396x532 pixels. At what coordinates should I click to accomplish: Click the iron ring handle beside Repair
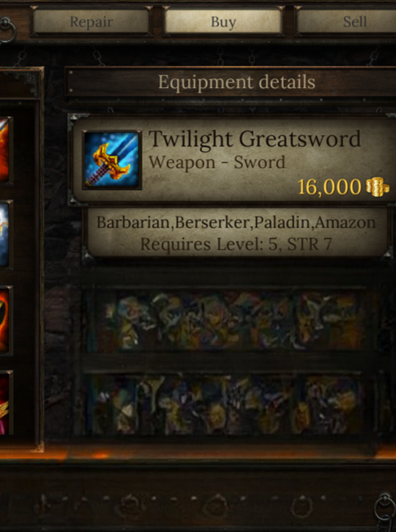(7, 30)
